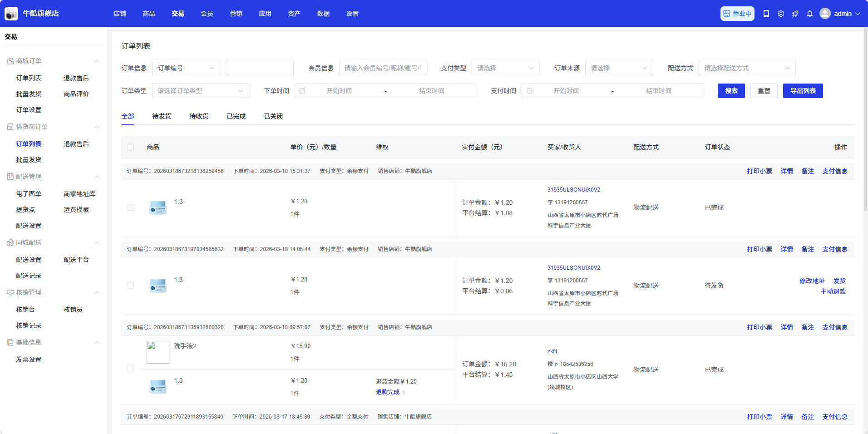Screen dimensions: 868x434
Task: Open the 支付类型 dropdown
Action: click(x=505, y=68)
